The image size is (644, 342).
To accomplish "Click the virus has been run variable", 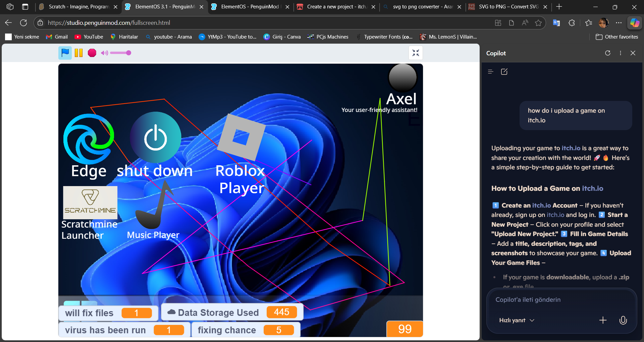I will coord(124,330).
